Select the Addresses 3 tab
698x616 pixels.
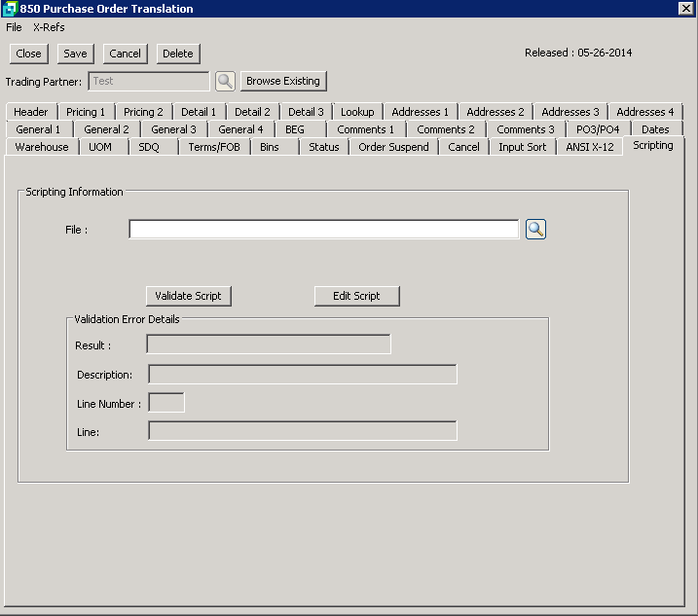pos(570,112)
